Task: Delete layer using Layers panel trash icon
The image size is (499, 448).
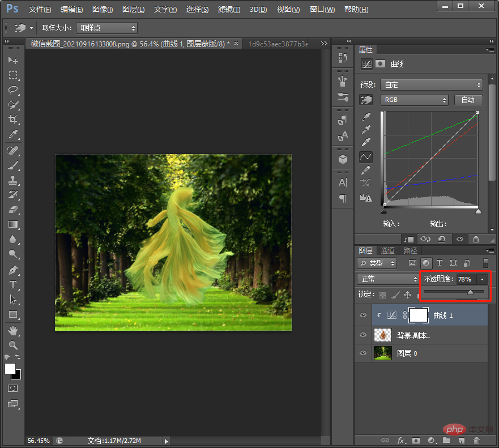Action: coord(476,440)
